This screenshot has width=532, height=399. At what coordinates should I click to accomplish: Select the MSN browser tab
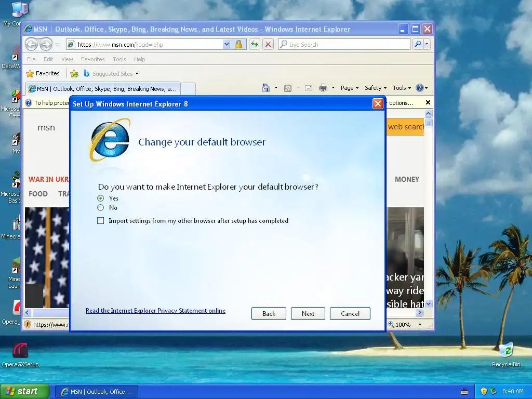click(102, 89)
